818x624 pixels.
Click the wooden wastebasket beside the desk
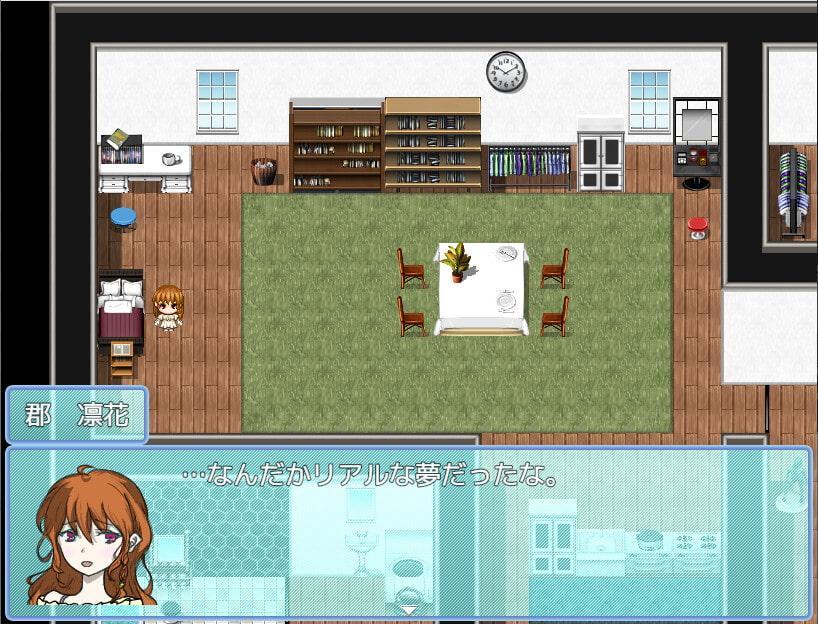click(x=263, y=171)
